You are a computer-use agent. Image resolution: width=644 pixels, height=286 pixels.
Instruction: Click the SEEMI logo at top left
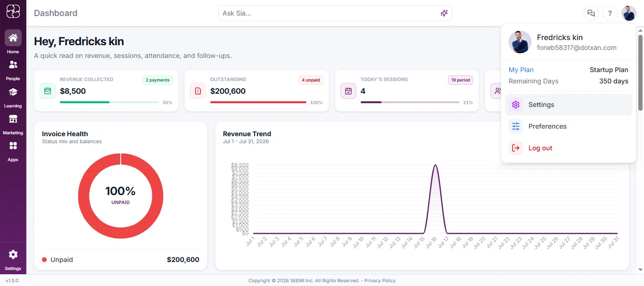tap(13, 11)
